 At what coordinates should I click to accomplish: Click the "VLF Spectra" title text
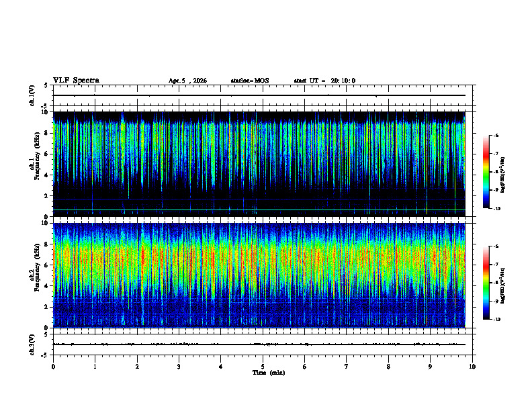[76, 81]
